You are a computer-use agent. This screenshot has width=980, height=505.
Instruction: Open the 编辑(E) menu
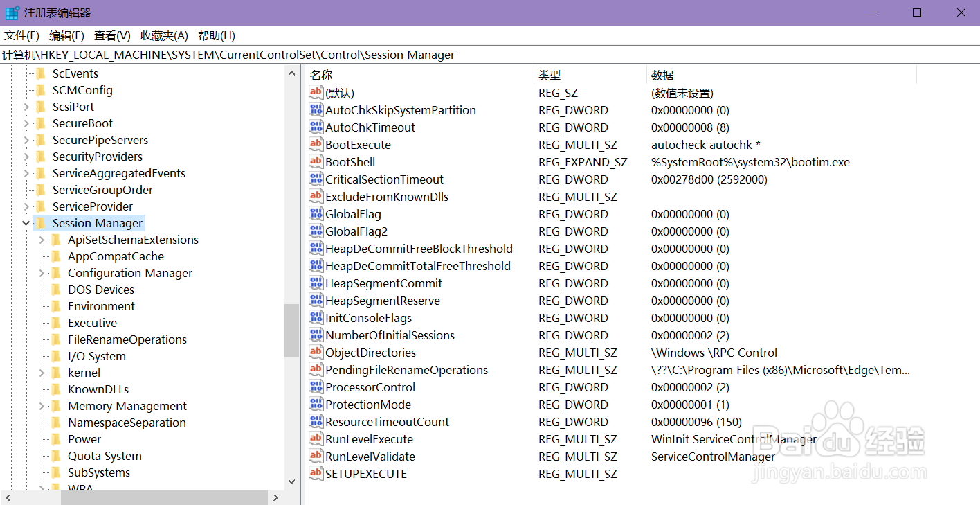(66, 35)
